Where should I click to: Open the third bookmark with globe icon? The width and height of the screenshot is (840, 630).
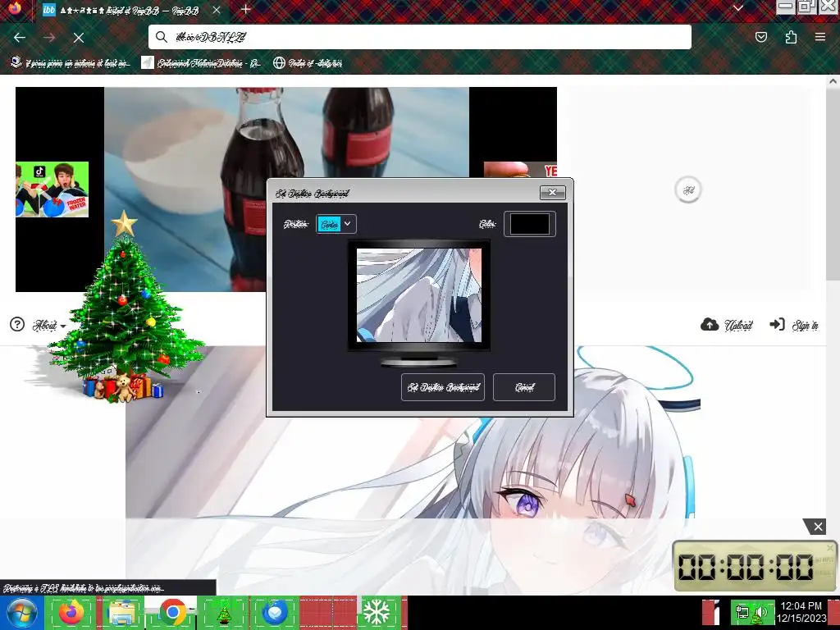[308, 63]
